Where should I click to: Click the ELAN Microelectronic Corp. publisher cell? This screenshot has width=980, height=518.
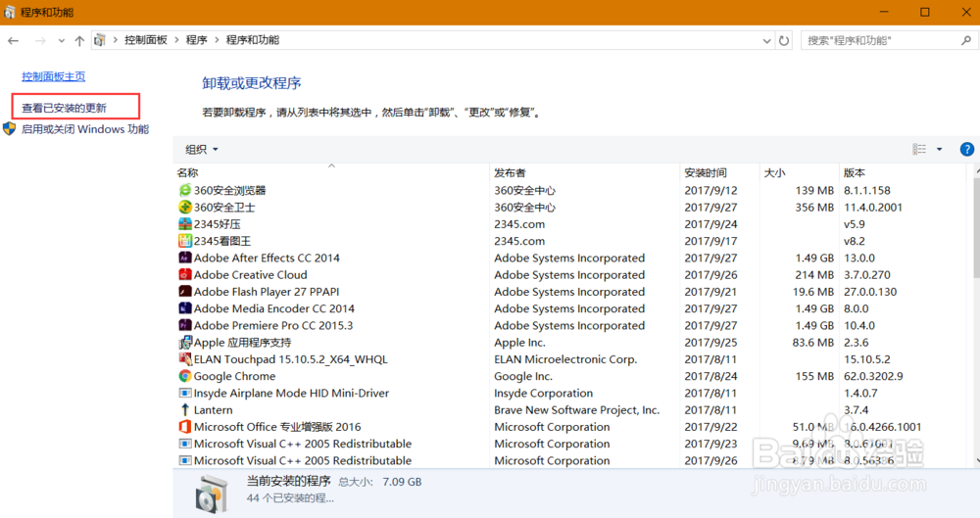click(x=565, y=359)
